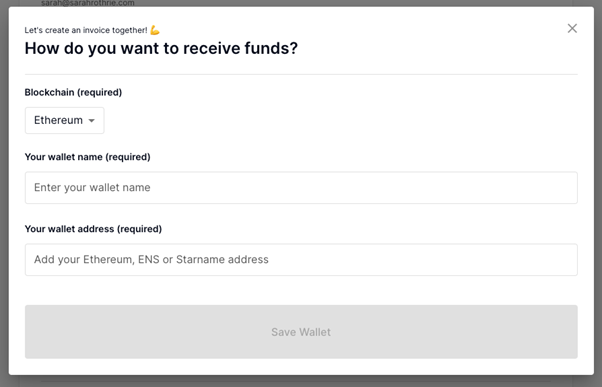Select the word Ethereum in the blockchain selector

tap(58, 121)
